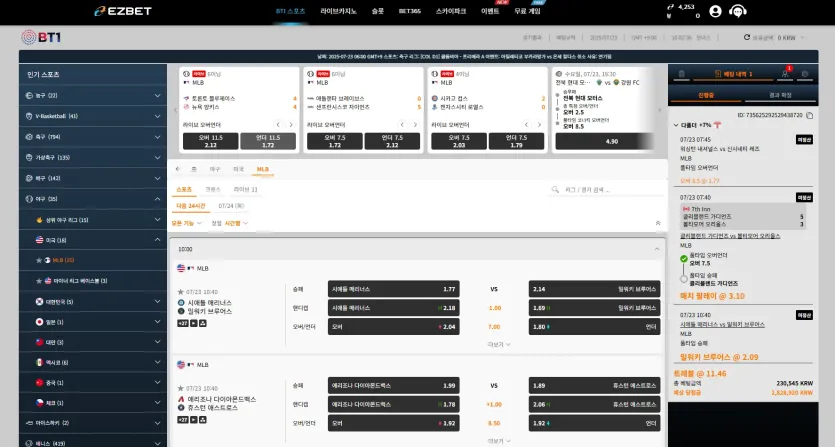Open the BT1 스포츠 top nav item
The width and height of the screenshot is (835, 447).
click(291, 11)
